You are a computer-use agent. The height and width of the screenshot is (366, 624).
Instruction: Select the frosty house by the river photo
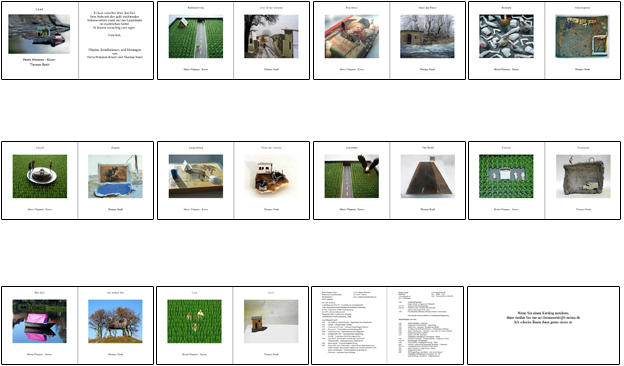click(x=427, y=37)
